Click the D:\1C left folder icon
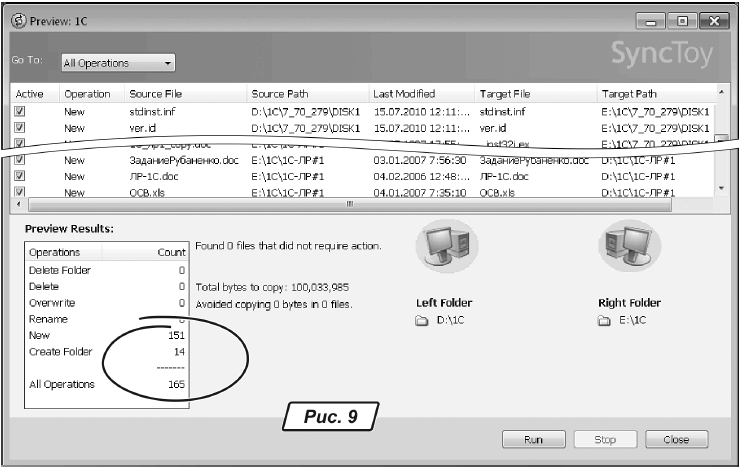Screen dimensions: 740x469 tap(422, 321)
